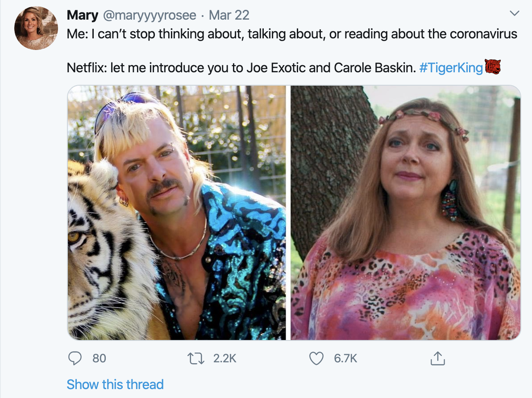Click the like count "6.7K"
532x398 pixels.
tap(345, 358)
